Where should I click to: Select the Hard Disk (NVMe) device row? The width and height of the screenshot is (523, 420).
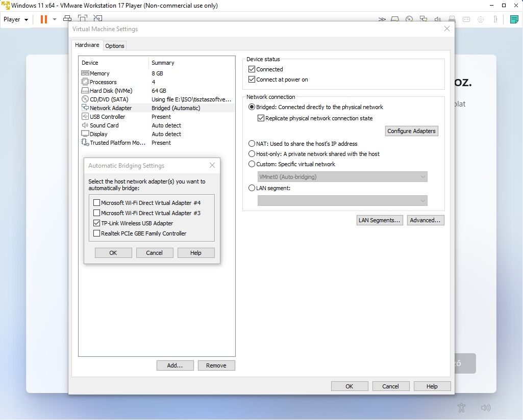(158, 91)
